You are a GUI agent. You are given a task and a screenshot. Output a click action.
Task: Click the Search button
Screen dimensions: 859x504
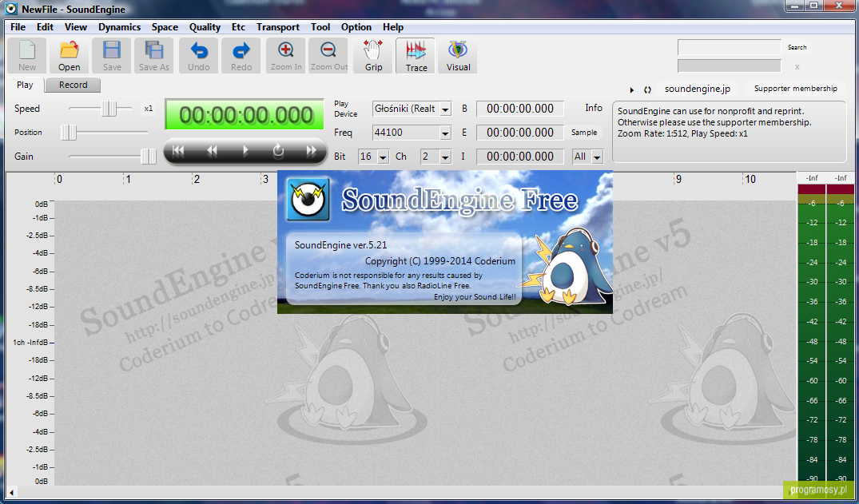[x=797, y=48]
